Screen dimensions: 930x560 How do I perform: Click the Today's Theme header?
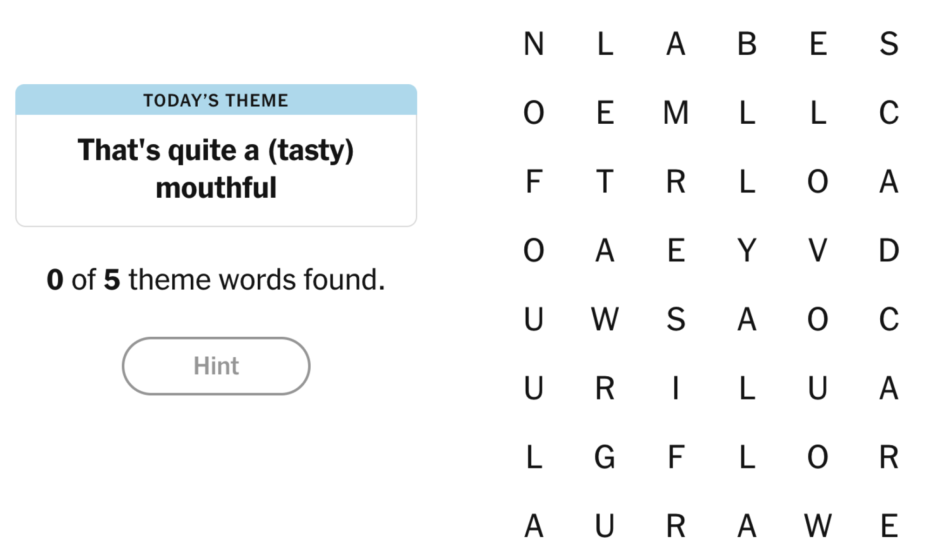(216, 100)
